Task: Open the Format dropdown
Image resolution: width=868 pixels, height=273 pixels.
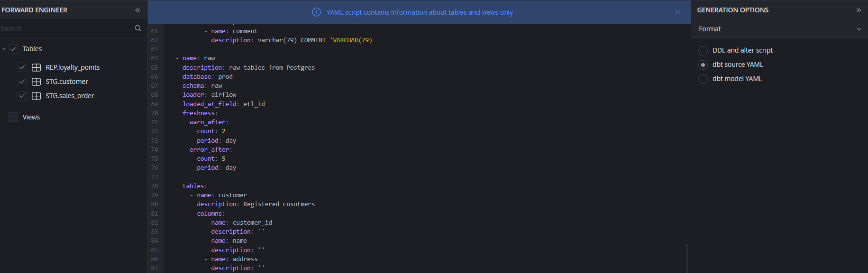Action: pos(859,29)
